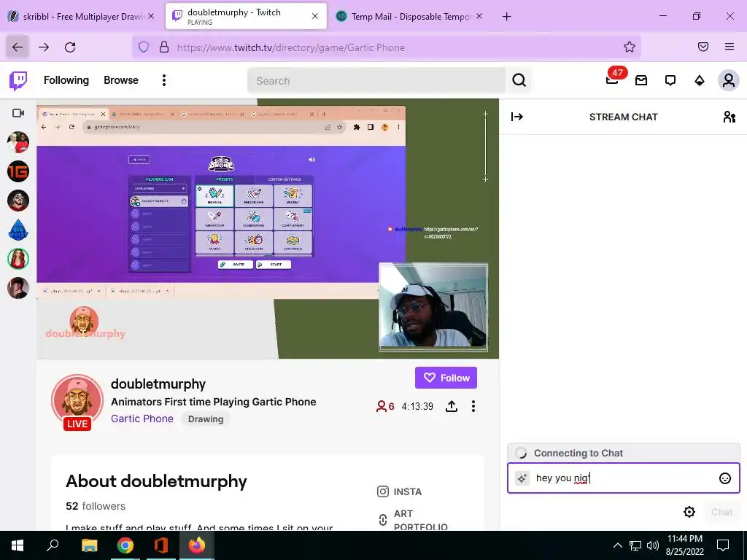Click the chat message input field
Viewport: 747px width, 560px height.
623,478
